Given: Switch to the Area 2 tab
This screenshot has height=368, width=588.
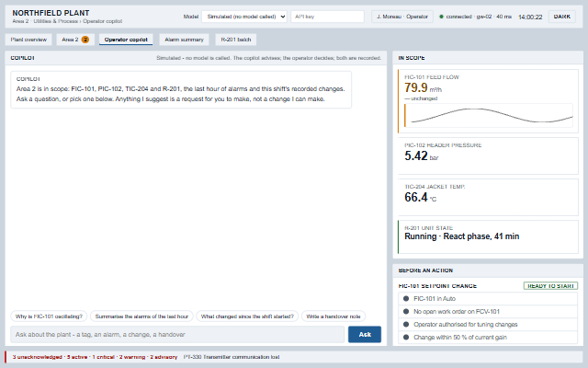Looking at the screenshot, I should click(x=75, y=40).
